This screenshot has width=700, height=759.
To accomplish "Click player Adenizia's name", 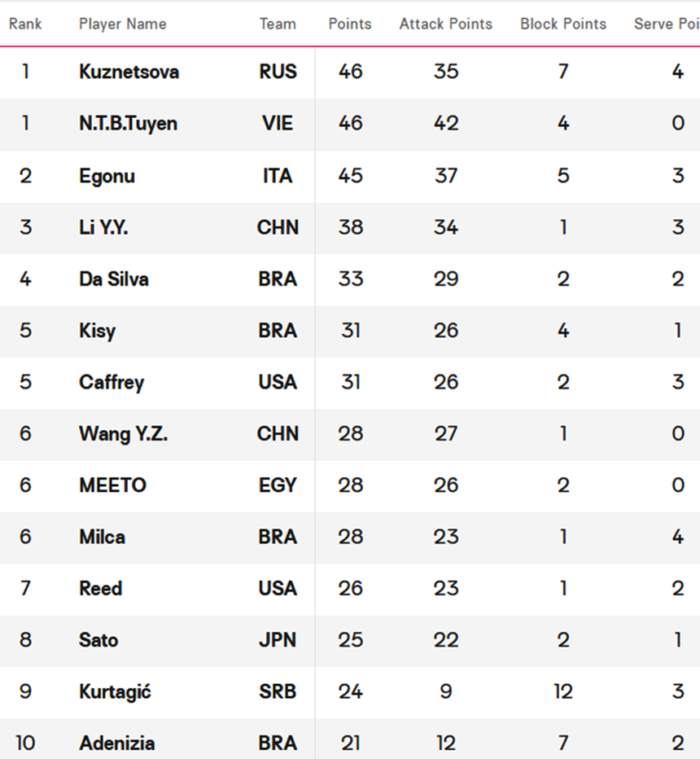I will 116,743.
